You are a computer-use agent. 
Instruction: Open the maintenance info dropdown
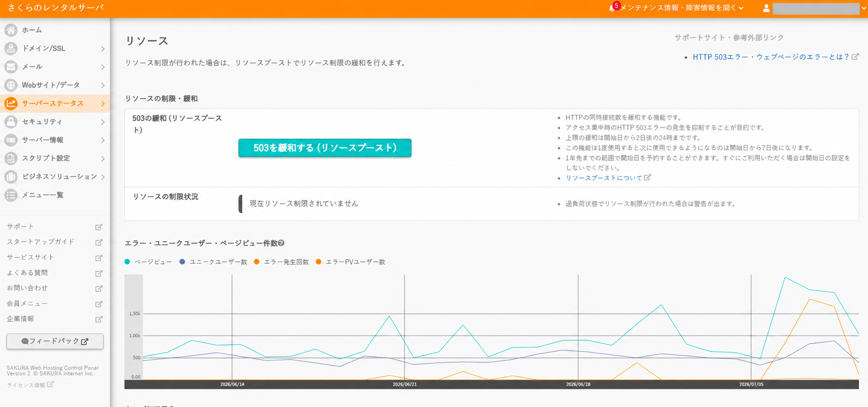tap(682, 8)
